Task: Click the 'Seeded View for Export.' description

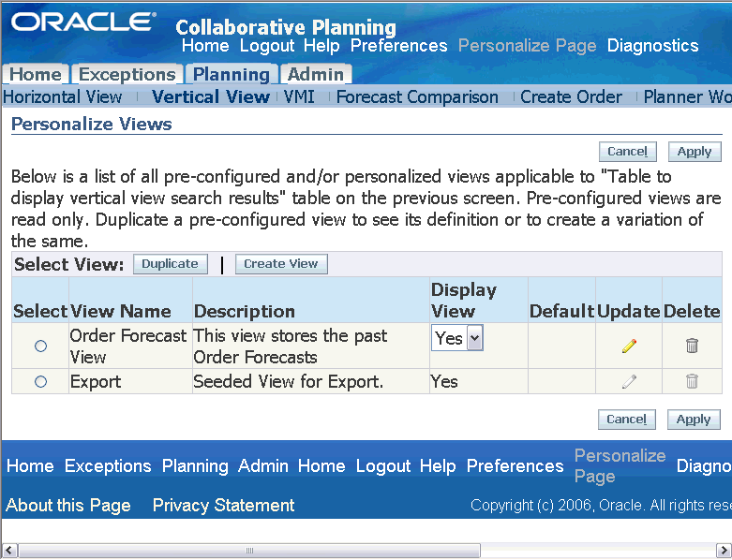Action: (288, 382)
